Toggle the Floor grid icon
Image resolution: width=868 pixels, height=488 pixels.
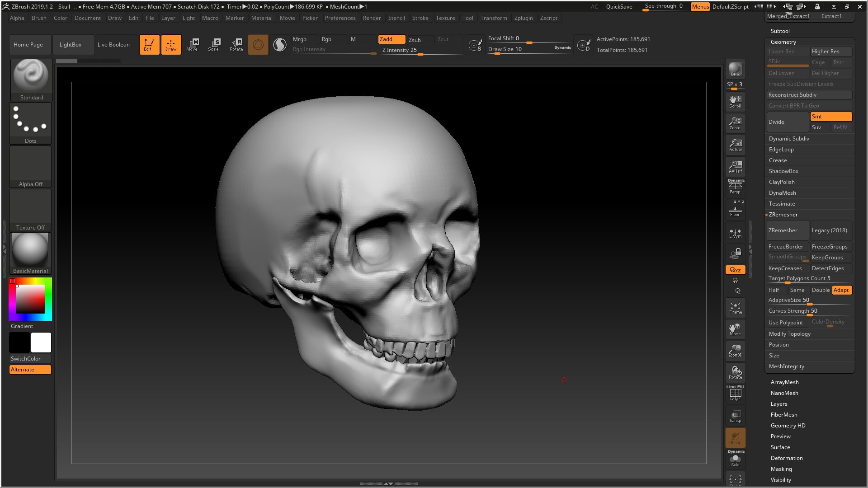coord(735,211)
